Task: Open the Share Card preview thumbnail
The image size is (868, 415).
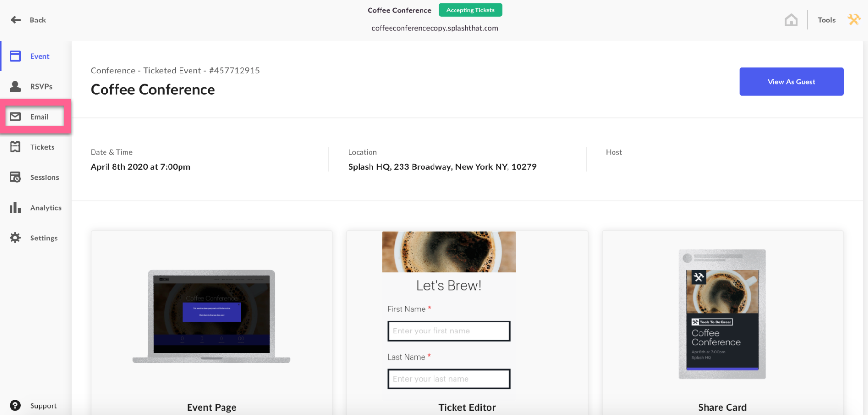Action: point(722,314)
